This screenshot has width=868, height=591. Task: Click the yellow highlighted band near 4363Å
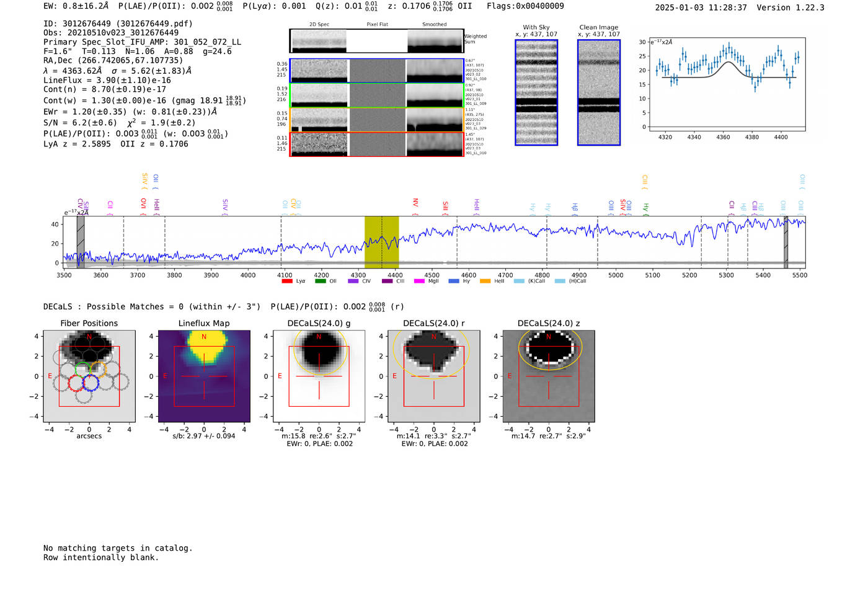tap(381, 242)
